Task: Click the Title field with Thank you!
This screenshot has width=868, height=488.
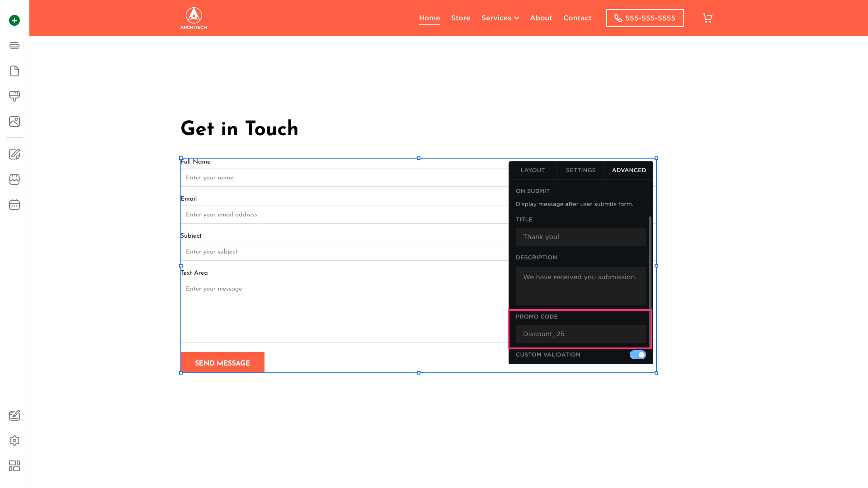Action: click(580, 237)
